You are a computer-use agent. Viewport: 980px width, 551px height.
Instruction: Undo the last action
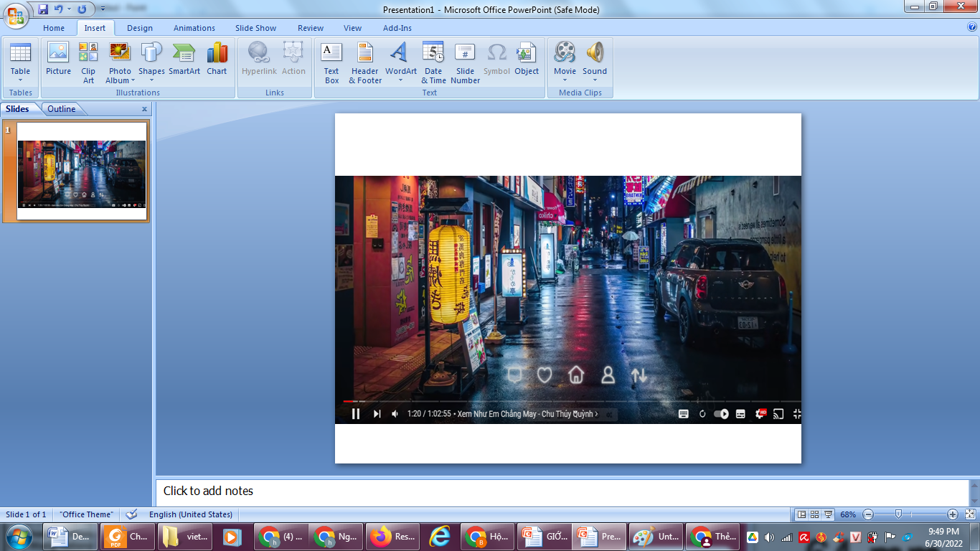[x=59, y=9]
